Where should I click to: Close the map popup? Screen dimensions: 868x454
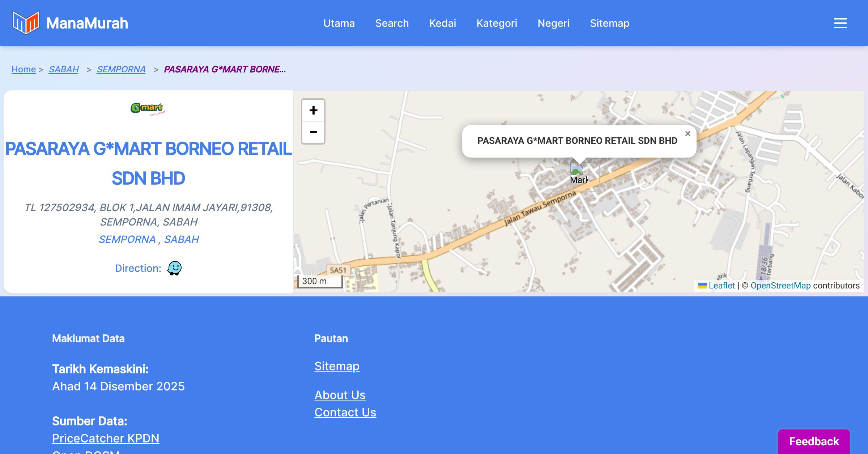point(688,134)
